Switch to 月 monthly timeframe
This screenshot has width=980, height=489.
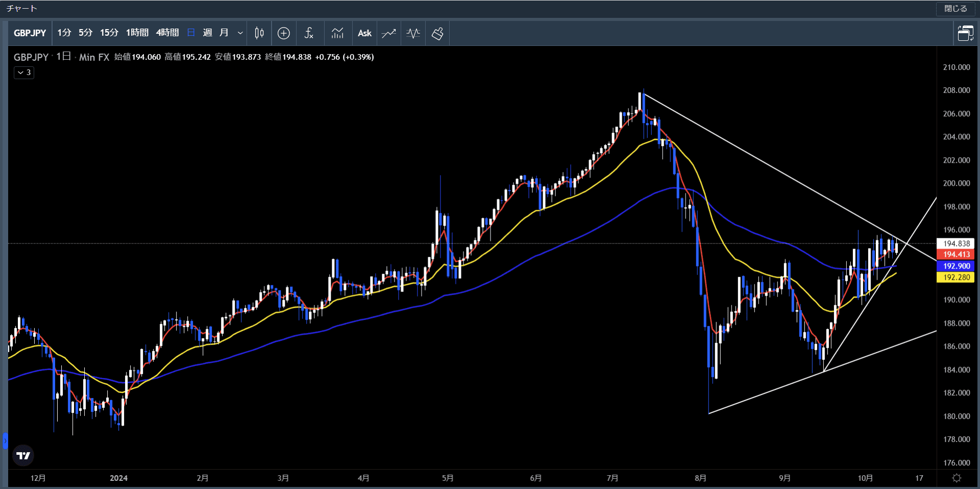pos(224,33)
